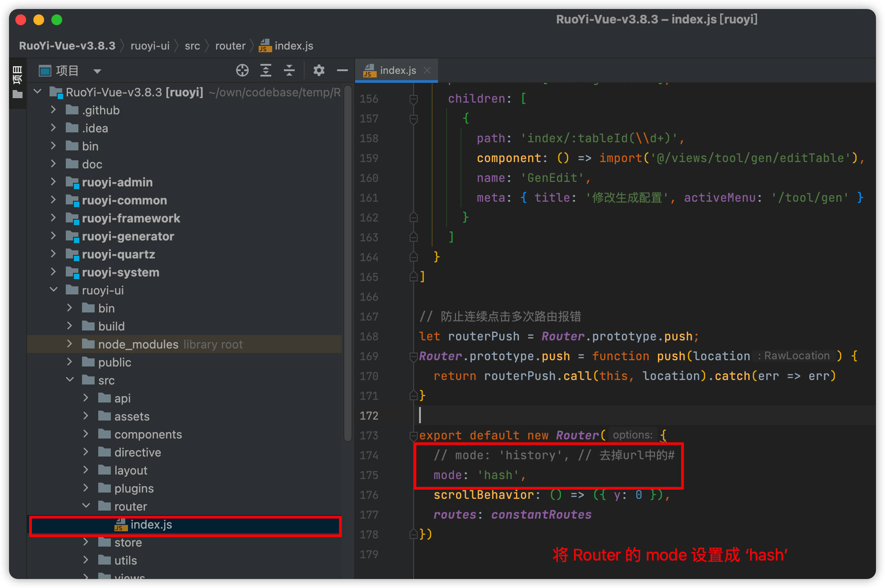
Task: Select the store folder
Action: [128, 543]
